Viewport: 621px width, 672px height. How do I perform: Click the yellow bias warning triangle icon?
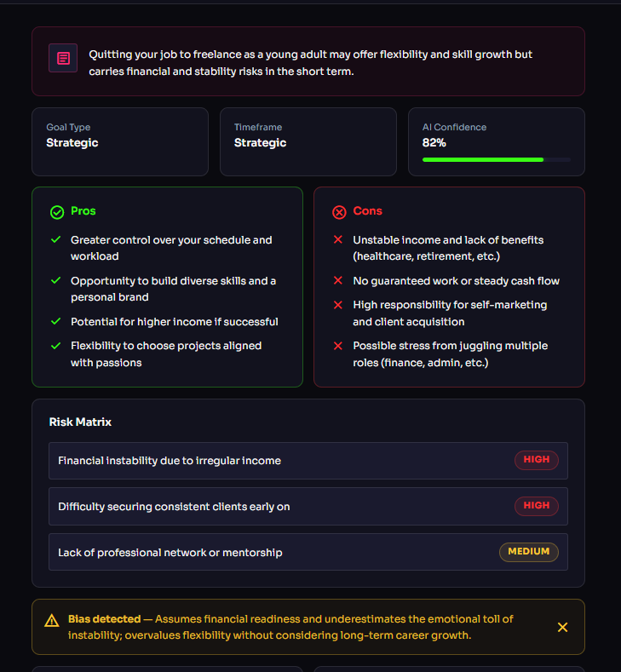pyautogui.click(x=52, y=621)
